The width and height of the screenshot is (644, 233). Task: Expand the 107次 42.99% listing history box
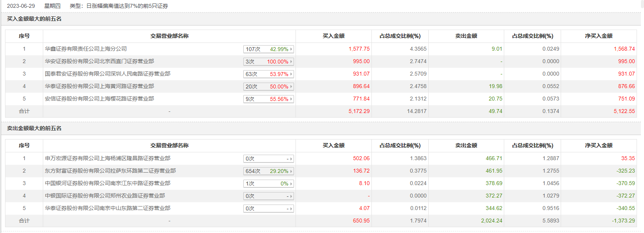tap(291, 49)
